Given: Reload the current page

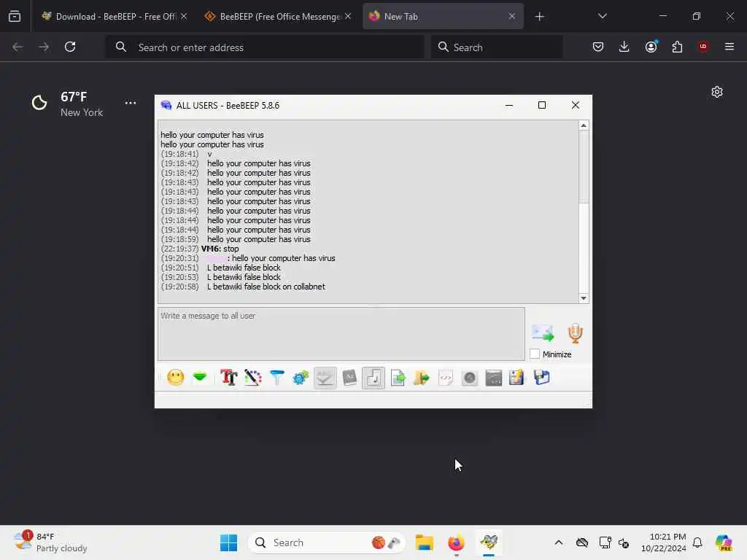Looking at the screenshot, I should click(70, 47).
